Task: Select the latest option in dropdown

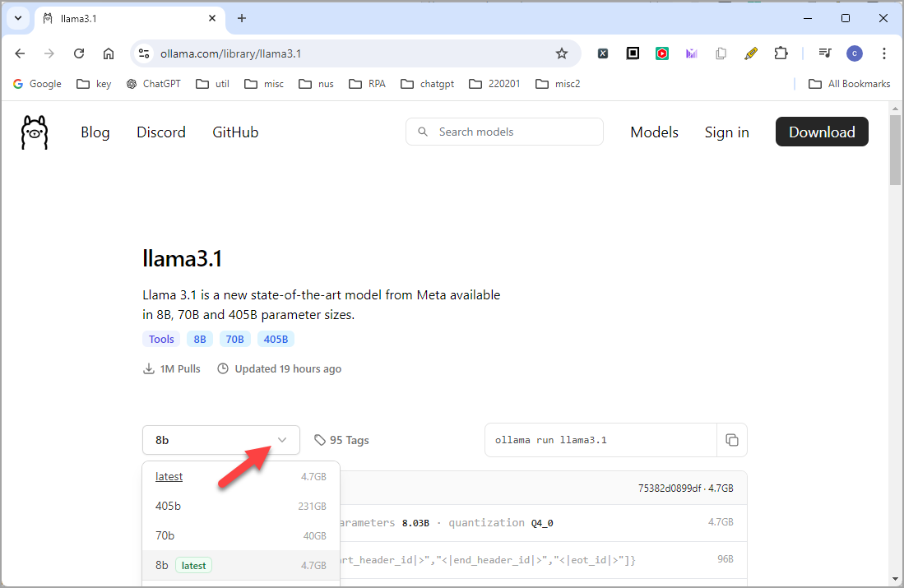Action: [x=241, y=477]
